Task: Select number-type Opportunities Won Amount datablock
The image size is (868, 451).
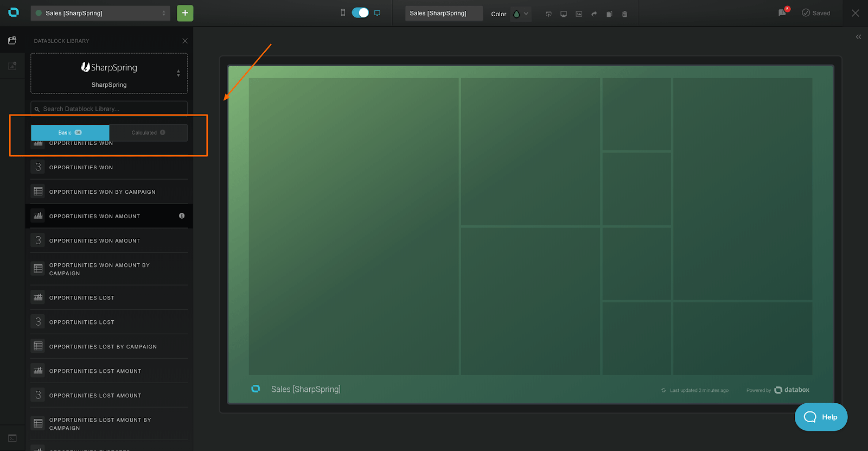Action: [x=109, y=240]
